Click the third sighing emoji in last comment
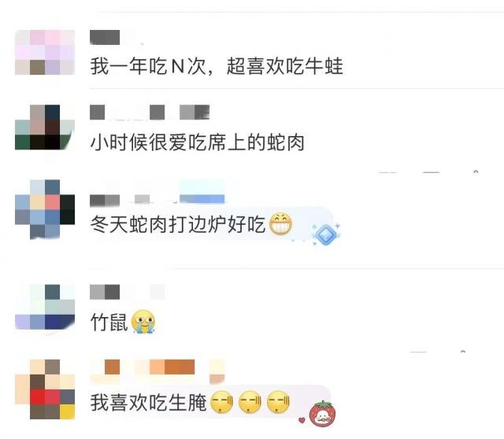Image resolution: width=504 pixels, height=439 pixels. [278, 402]
